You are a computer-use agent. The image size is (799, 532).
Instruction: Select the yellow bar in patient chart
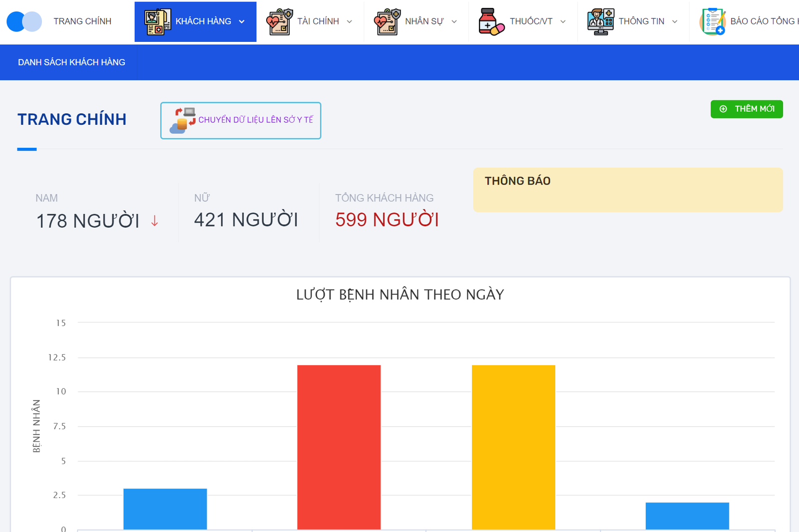tap(513, 447)
